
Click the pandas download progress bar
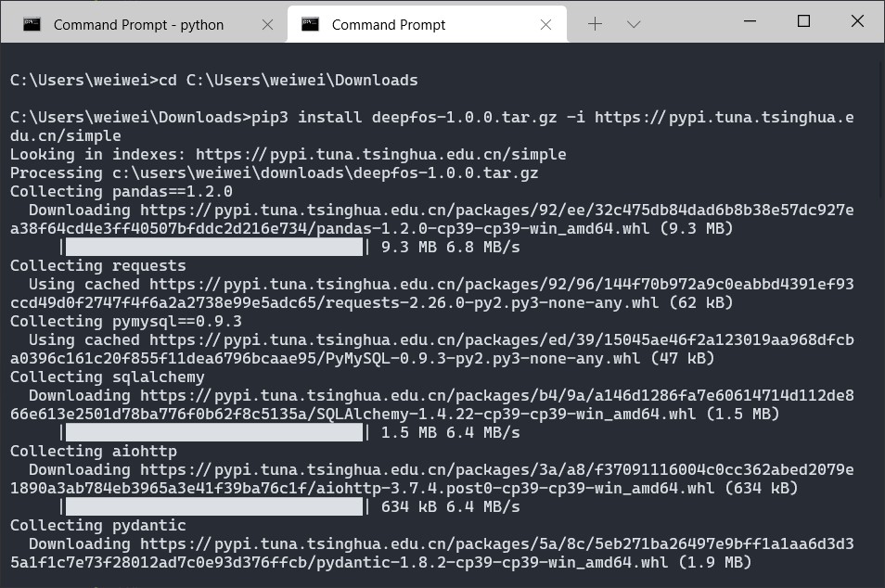[213, 247]
